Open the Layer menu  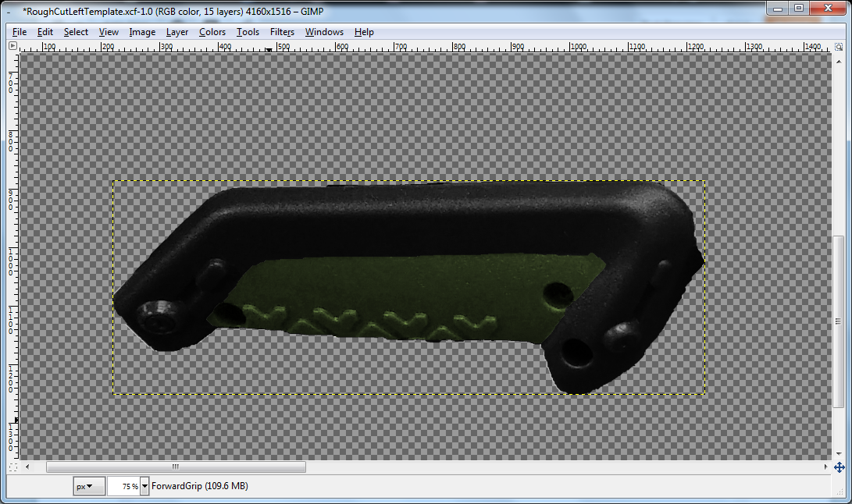click(176, 32)
